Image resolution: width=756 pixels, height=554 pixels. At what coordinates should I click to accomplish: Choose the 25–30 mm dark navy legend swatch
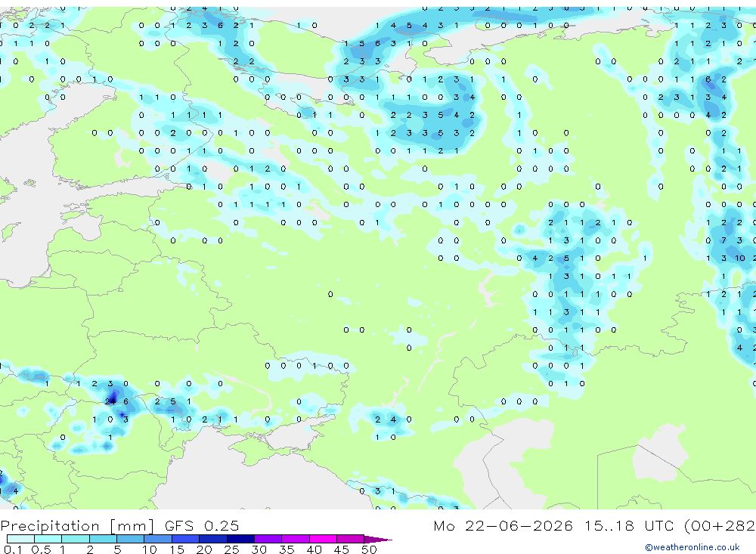tap(240, 539)
